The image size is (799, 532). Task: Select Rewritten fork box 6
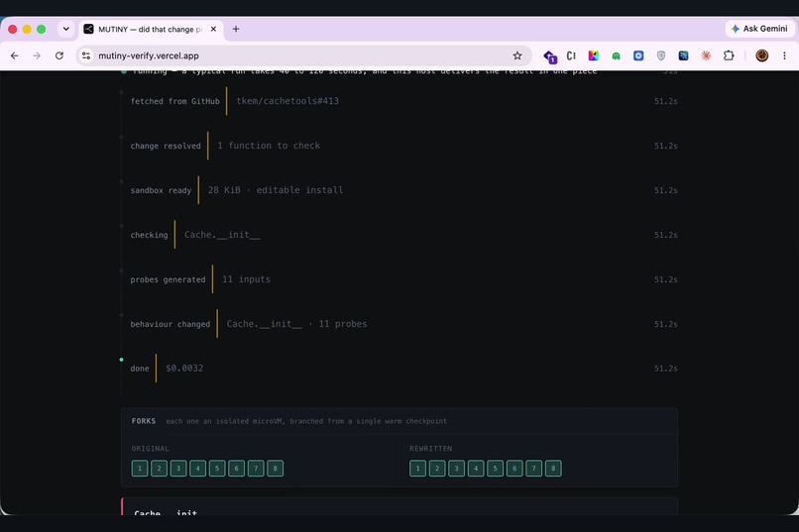coord(514,469)
